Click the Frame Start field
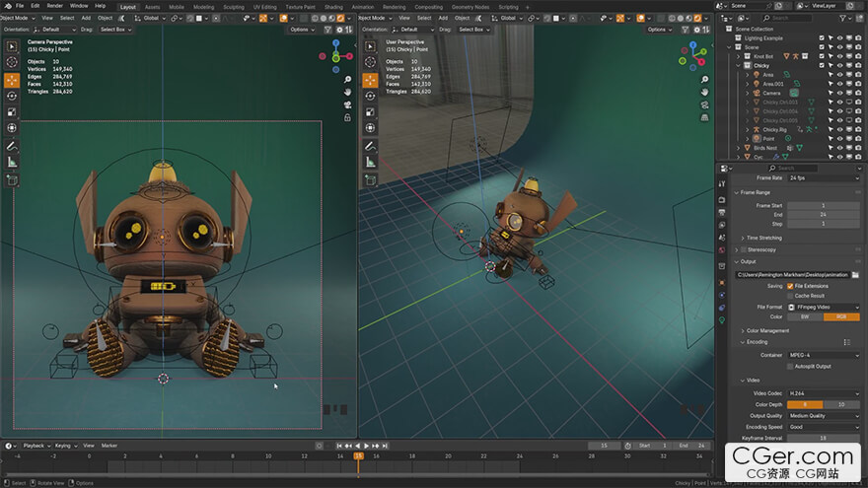 [x=823, y=205]
